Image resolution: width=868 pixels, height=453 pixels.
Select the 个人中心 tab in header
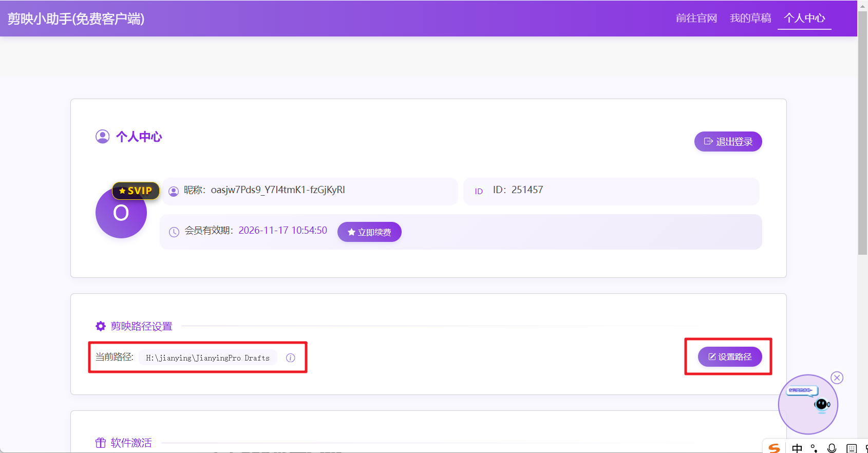[804, 18]
